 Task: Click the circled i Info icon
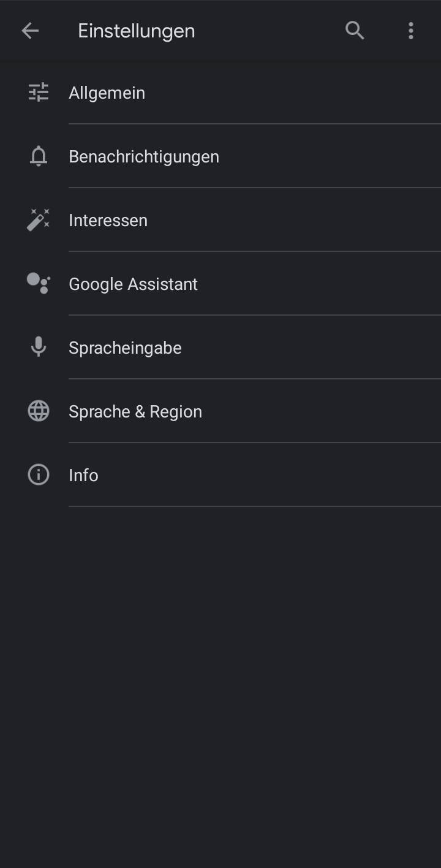click(39, 475)
